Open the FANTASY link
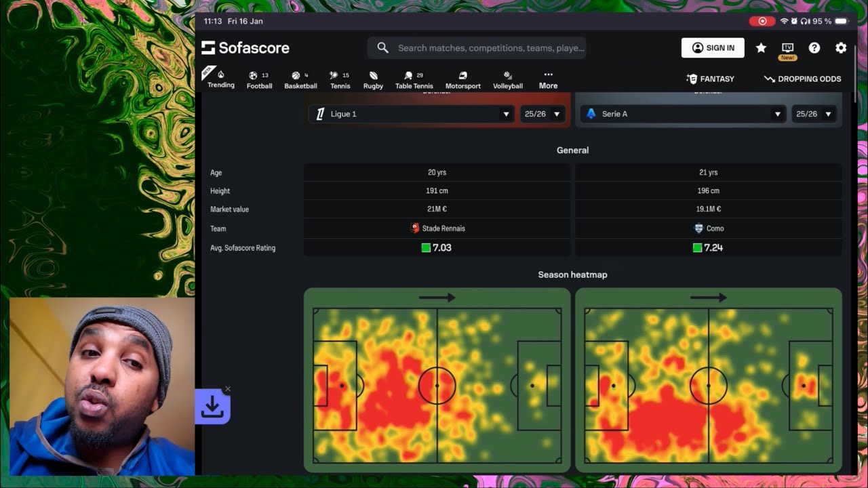 tap(710, 79)
